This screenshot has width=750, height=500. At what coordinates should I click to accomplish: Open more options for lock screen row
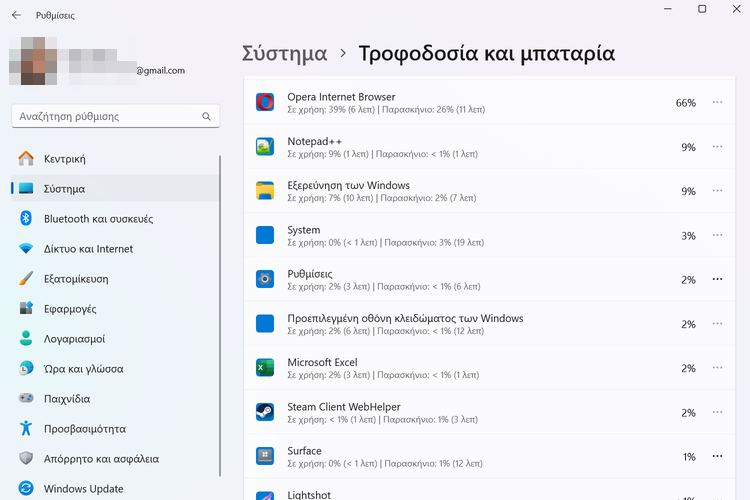click(x=717, y=323)
